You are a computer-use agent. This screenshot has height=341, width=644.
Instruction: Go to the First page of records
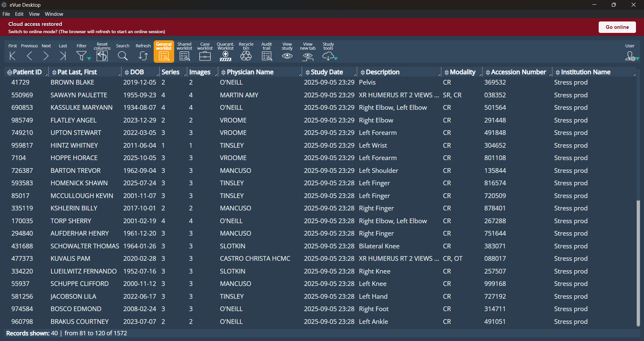click(12, 56)
